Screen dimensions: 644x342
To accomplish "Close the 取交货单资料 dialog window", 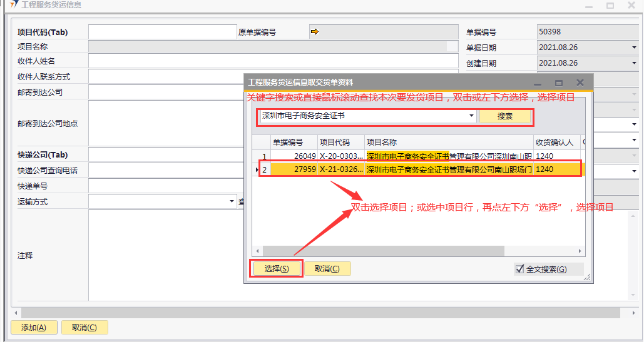I will click(580, 83).
